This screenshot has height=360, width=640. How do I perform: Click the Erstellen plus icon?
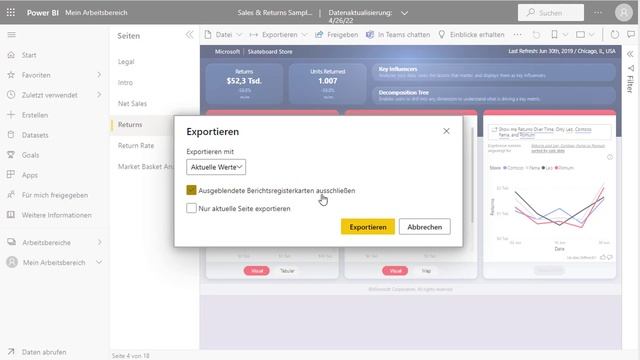[11, 115]
